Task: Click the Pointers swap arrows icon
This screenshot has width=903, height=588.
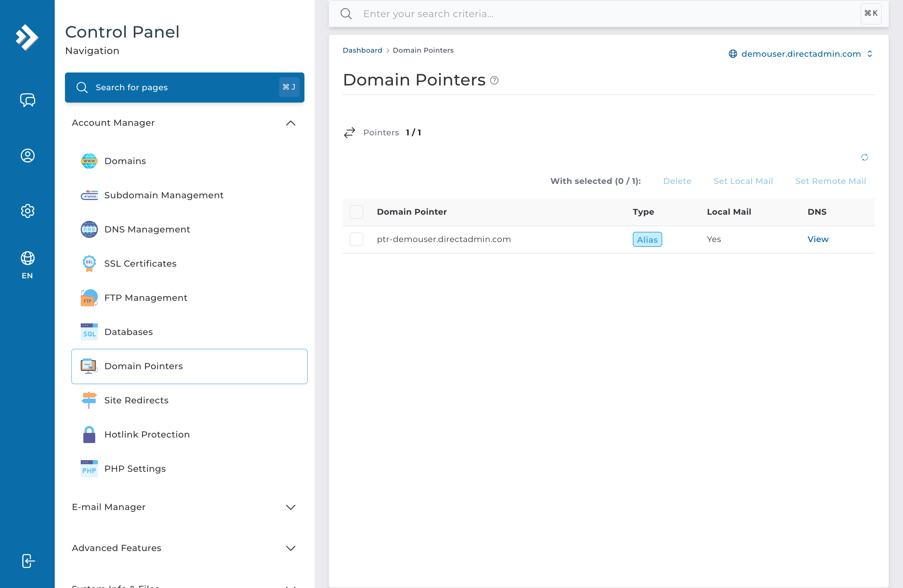Action: (x=349, y=133)
